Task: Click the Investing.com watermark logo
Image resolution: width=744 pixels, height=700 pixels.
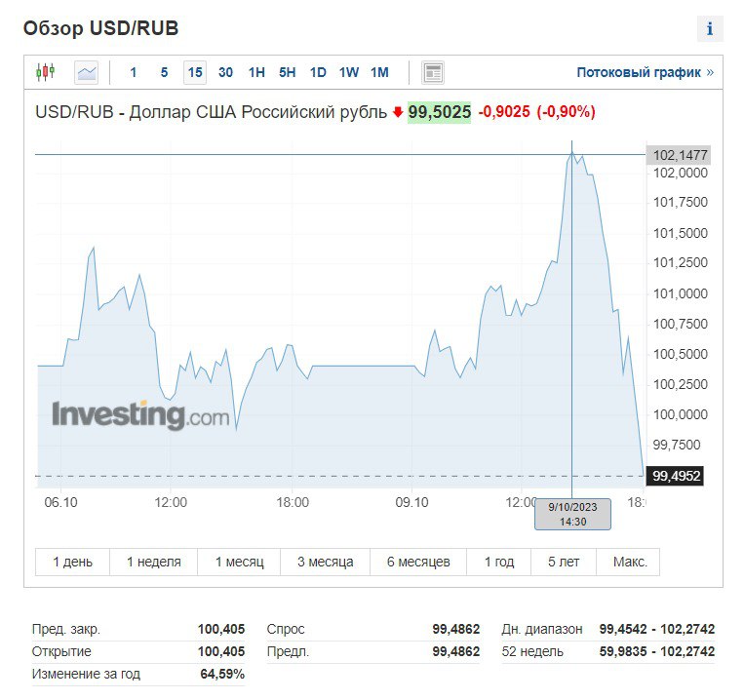Action: tap(140, 415)
